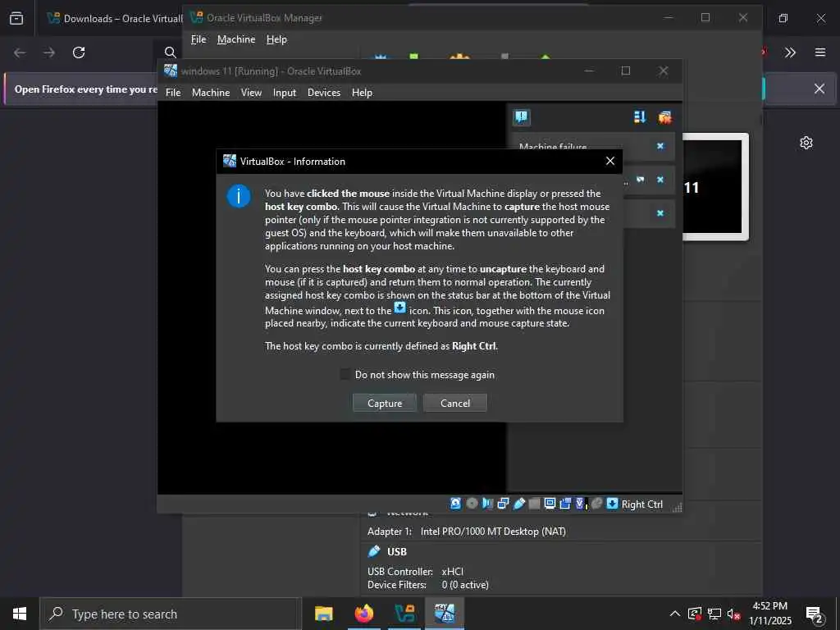The width and height of the screenshot is (840, 630).
Task: Close the Open Firefox every time notification bar
Action: (x=819, y=89)
